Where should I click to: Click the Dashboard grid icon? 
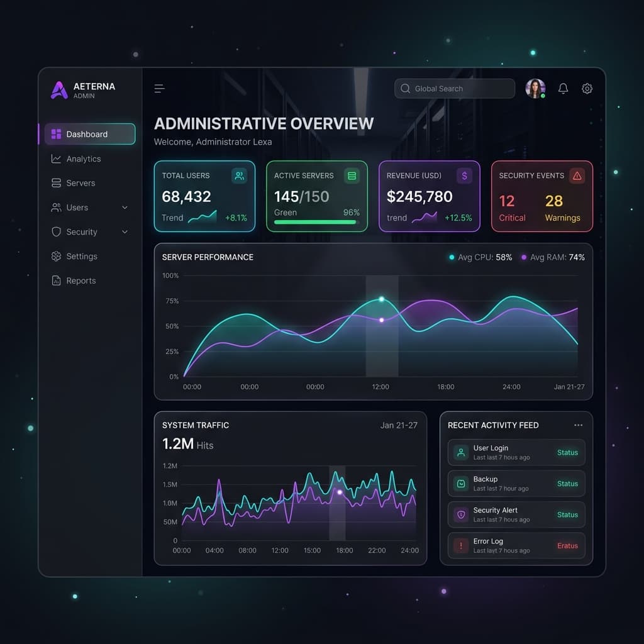pos(56,134)
